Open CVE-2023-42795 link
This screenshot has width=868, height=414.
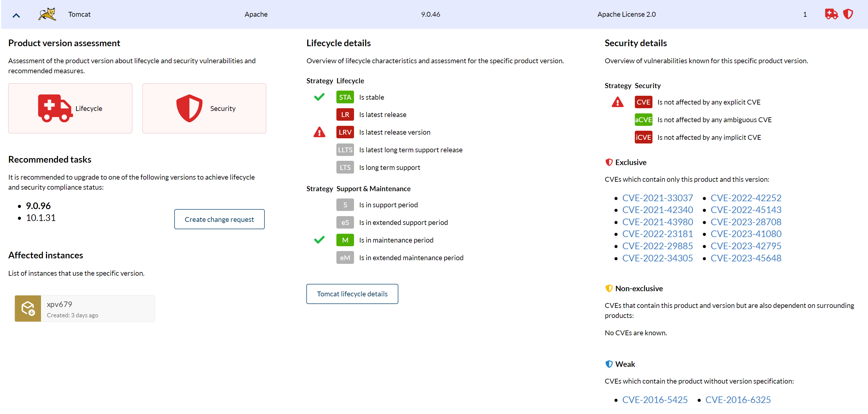pos(746,246)
